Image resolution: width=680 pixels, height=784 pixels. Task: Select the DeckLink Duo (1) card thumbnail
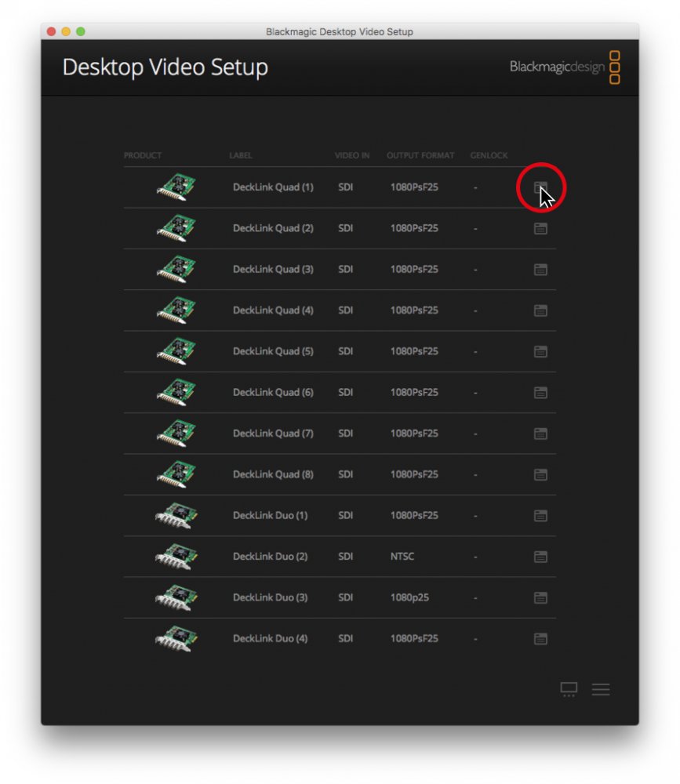tap(176, 516)
